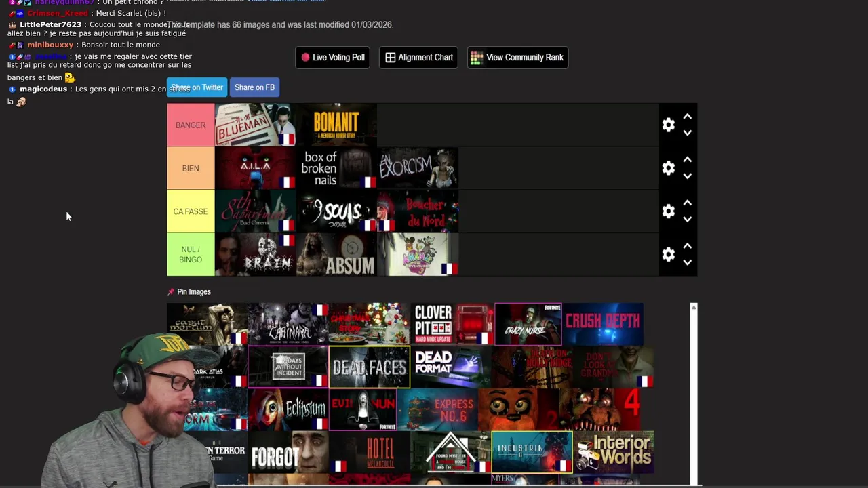Open settings gear for BANGER tier
The width and height of the screenshot is (868, 488).
click(x=668, y=125)
